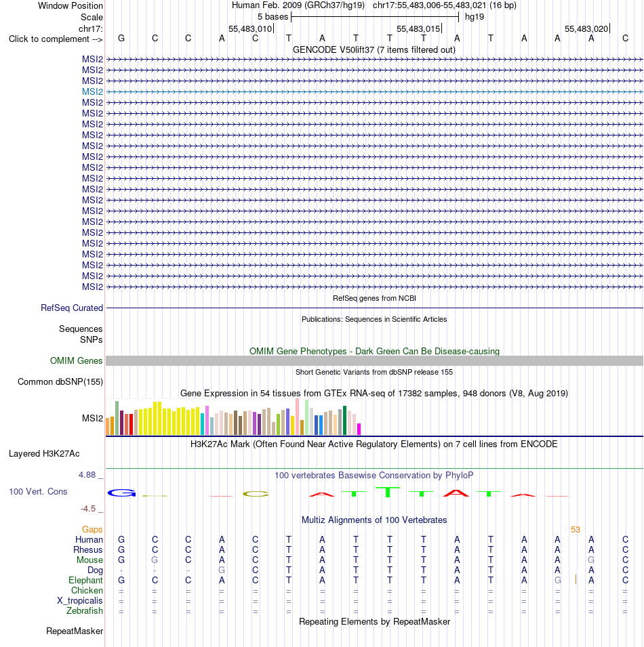Click the Scale label

pos(92,18)
